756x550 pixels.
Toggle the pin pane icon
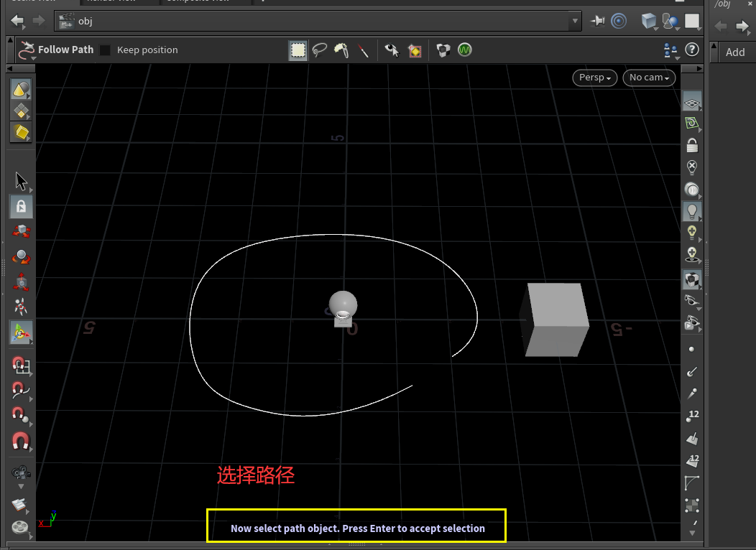pos(598,21)
